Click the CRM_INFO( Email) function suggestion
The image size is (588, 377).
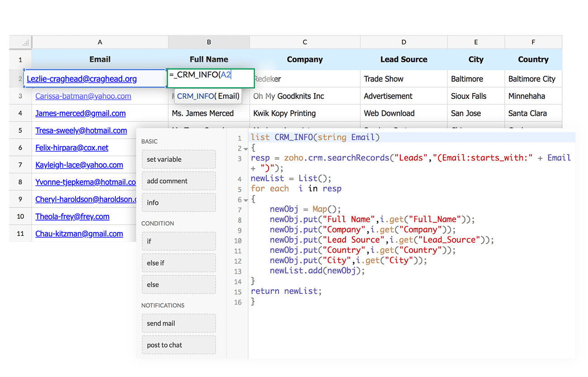[x=208, y=96]
